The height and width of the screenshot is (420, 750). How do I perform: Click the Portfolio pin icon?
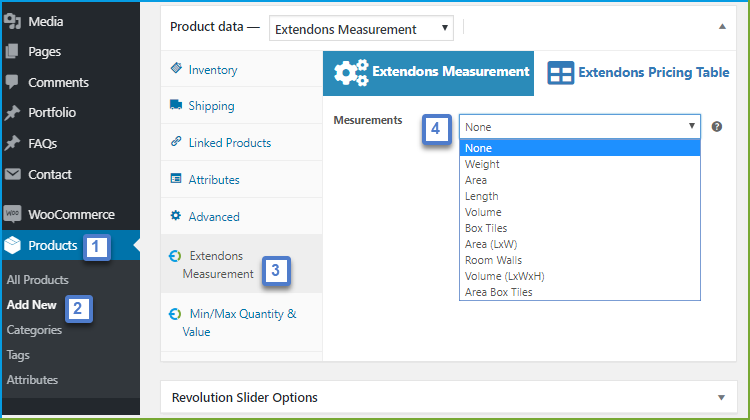pyautogui.click(x=13, y=113)
